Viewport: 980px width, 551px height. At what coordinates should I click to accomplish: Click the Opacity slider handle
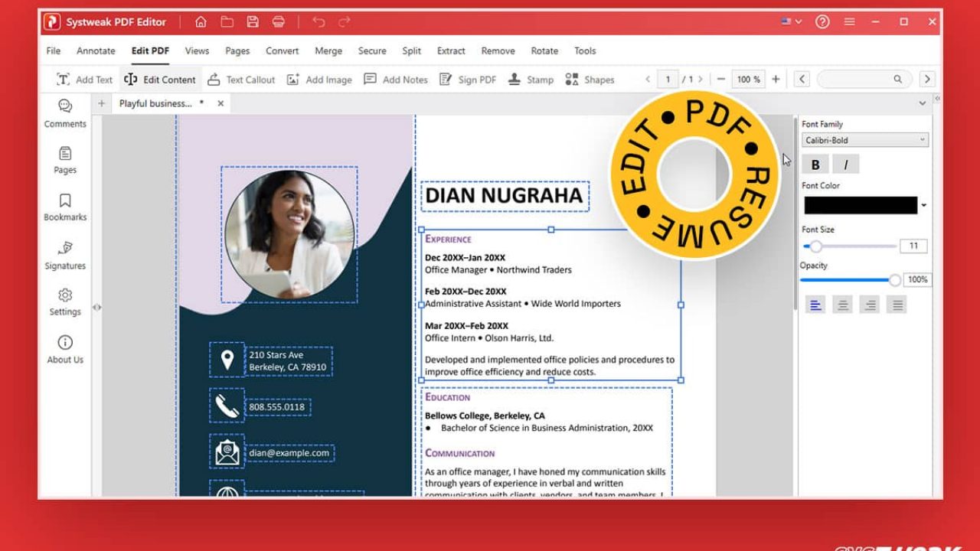(x=894, y=280)
